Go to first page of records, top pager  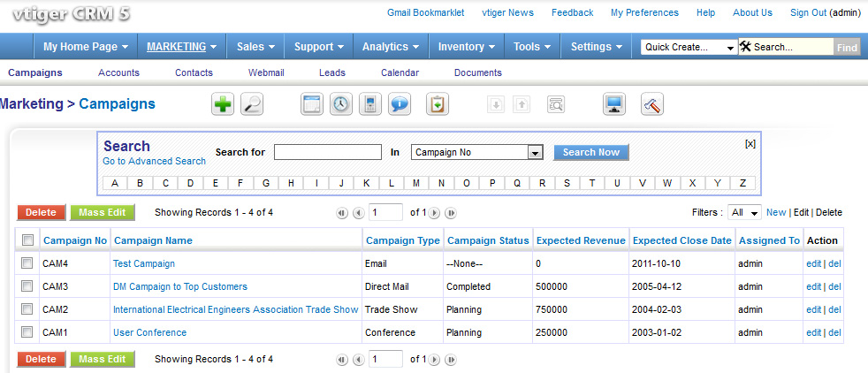[x=342, y=213]
